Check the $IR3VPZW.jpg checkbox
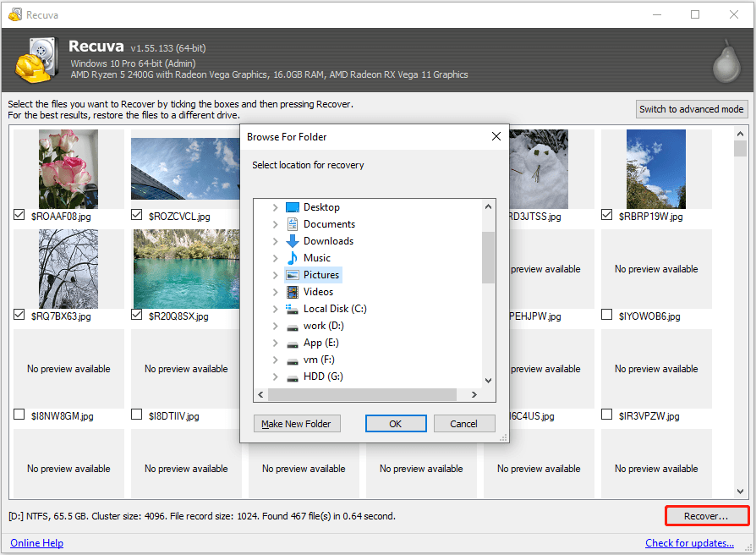Image resolution: width=756 pixels, height=555 pixels. [x=606, y=415]
